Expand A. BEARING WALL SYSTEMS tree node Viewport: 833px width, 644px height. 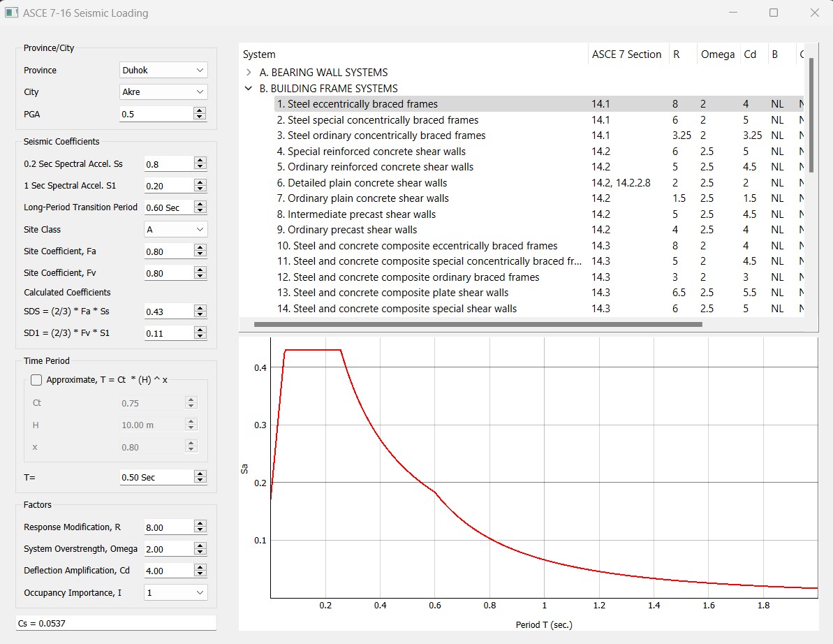click(x=249, y=72)
